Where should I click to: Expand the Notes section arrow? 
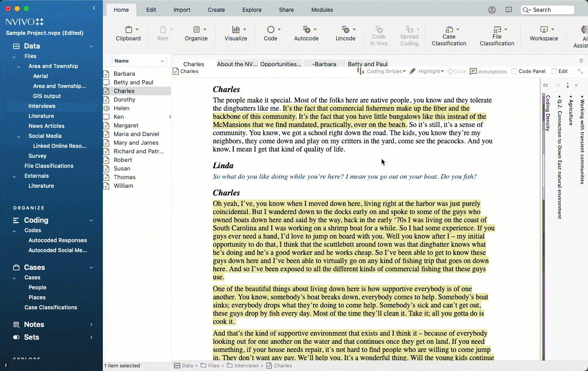[91, 325]
